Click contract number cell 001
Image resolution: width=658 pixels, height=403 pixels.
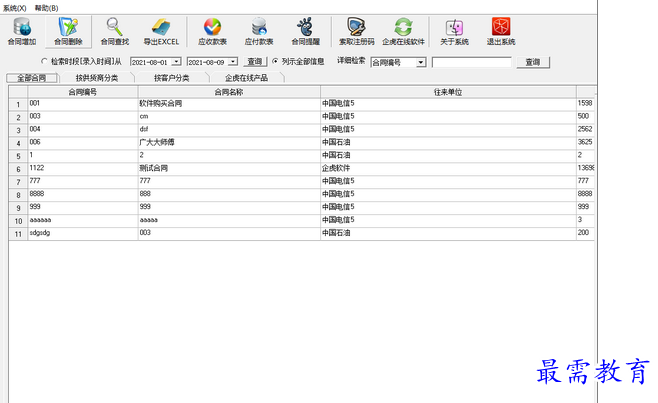coord(83,104)
